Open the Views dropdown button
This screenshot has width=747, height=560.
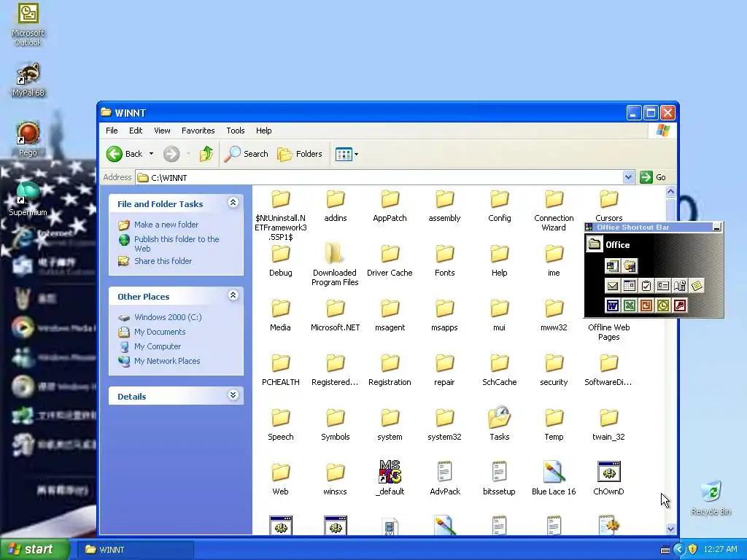[347, 154]
